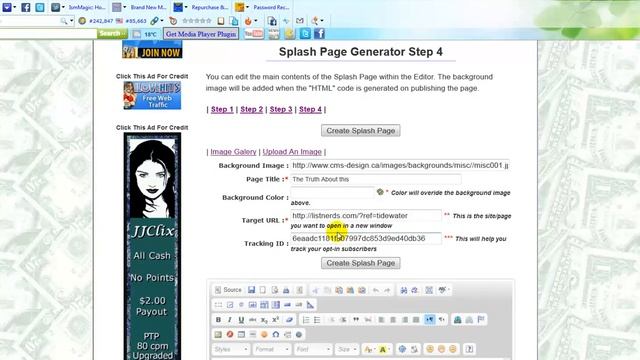Viewport: 640px width, 360px height.
Task: Click the New Page editor icon
Action: click(263, 290)
